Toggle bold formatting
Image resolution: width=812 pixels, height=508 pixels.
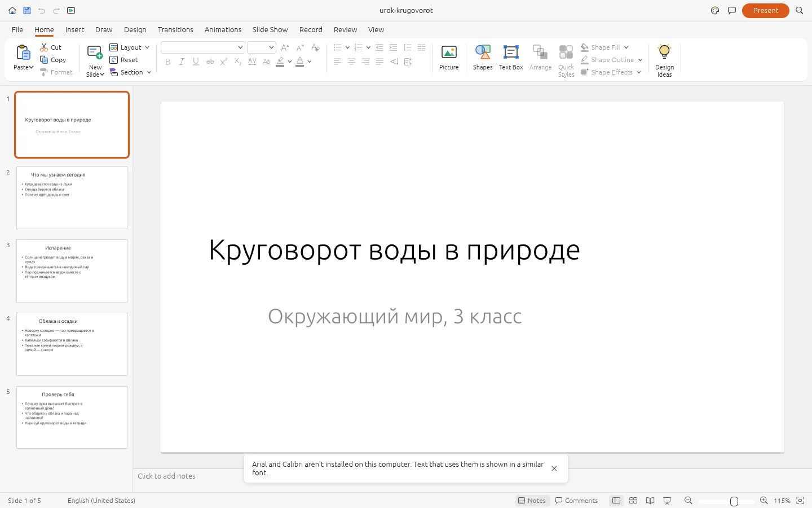coord(167,62)
